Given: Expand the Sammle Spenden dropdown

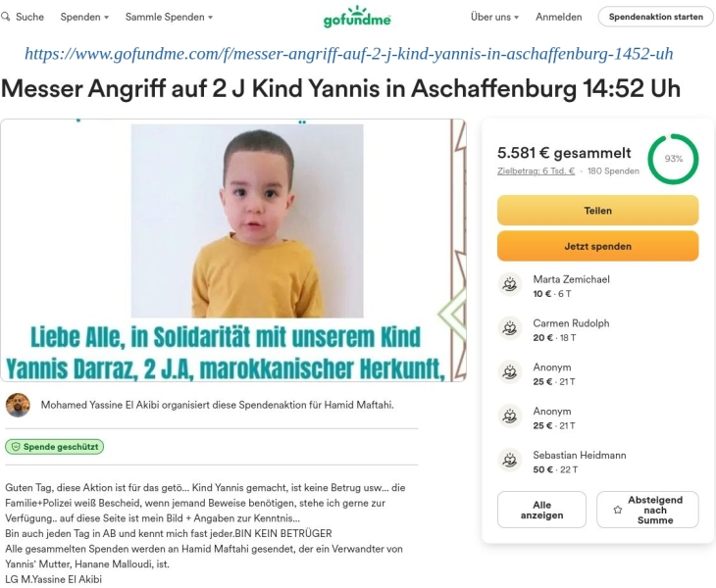Looking at the screenshot, I should pos(169,17).
